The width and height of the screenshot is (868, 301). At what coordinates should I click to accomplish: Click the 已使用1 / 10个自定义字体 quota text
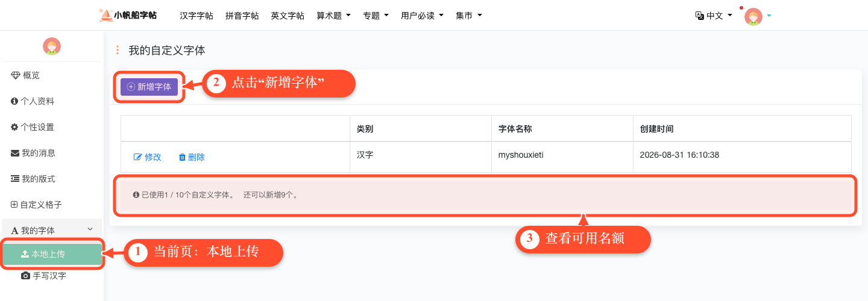click(187, 195)
